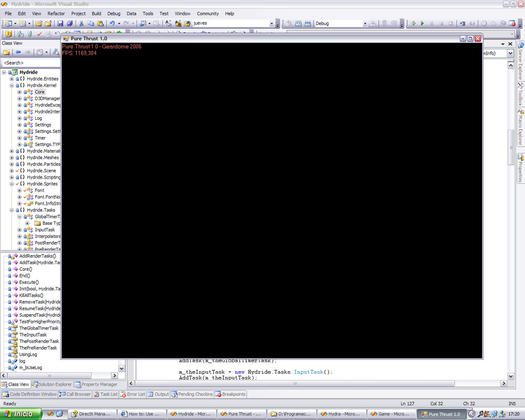The width and height of the screenshot is (525, 420).
Task: Open the Toolbox side tab
Action: 521,94
